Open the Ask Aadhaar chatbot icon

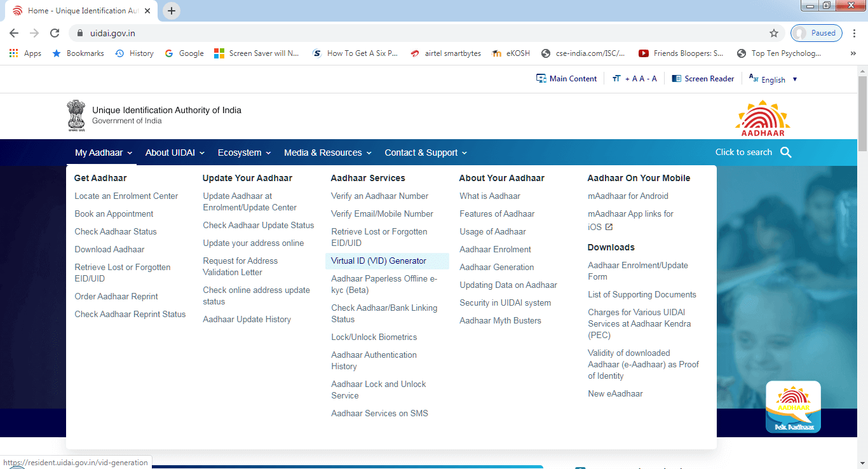(x=792, y=407)
